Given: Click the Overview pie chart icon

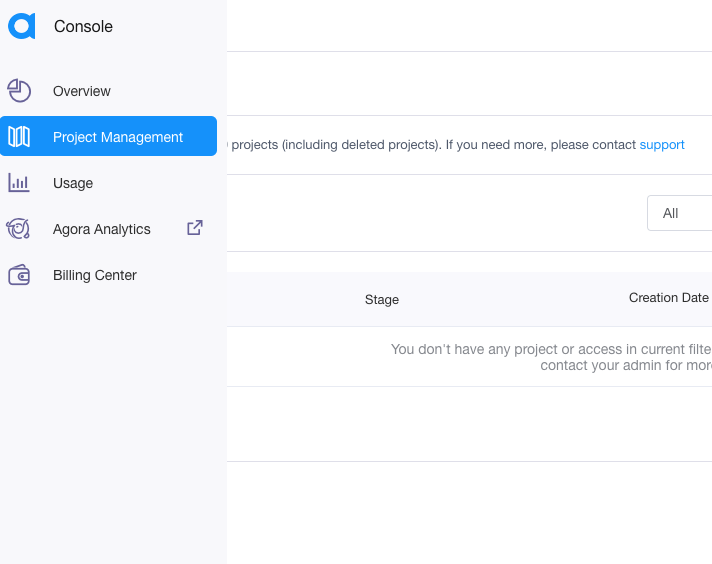Looking at the screenshot, I should click(x=19, y=91).
